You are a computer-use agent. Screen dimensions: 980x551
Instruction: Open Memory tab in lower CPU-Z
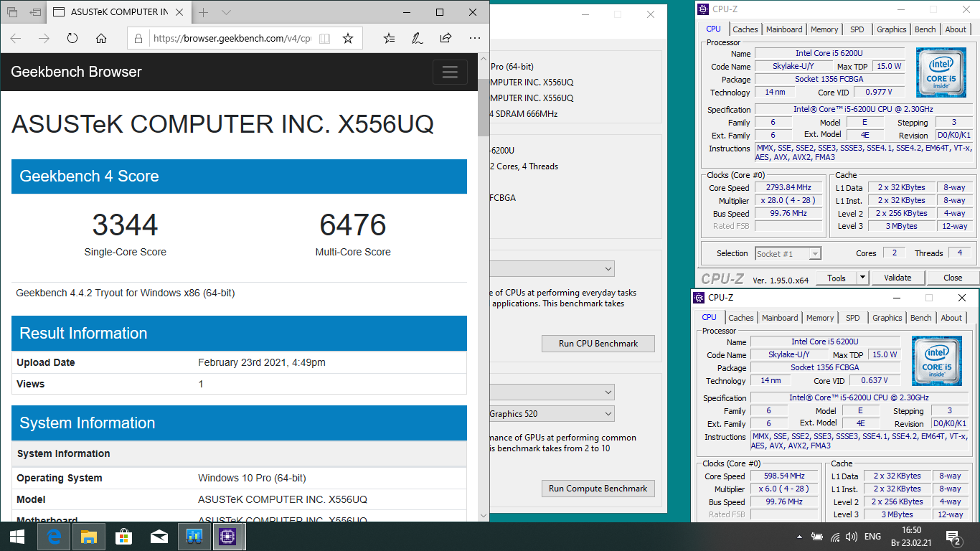click(x=820, y=318)
